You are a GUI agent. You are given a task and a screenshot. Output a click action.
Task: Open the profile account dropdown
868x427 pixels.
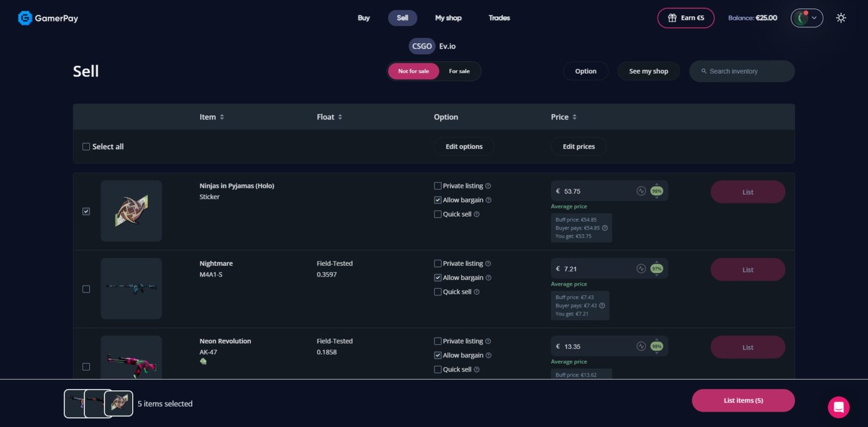coord(806,18)
